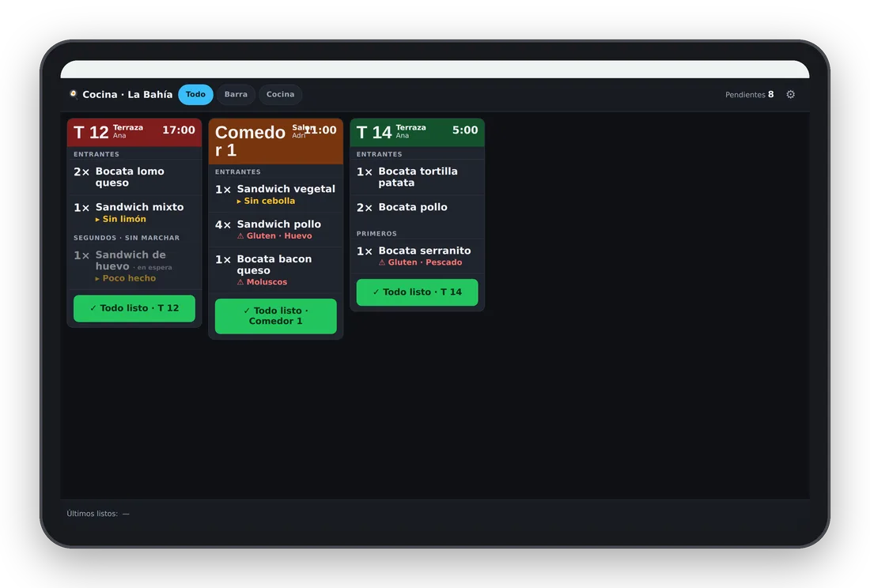870x588 pixels.
Task: Tap the Bocata tortilla patata item
Action: [418, 177]
